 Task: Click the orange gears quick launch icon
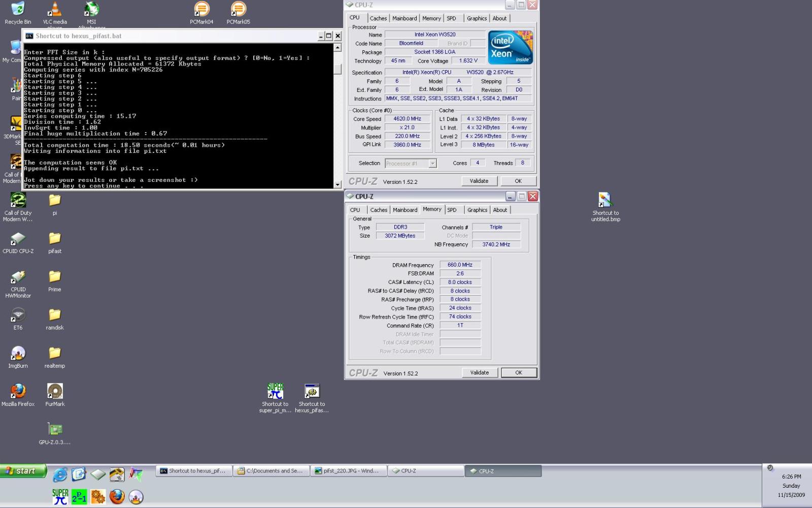[x=98, y=497]
